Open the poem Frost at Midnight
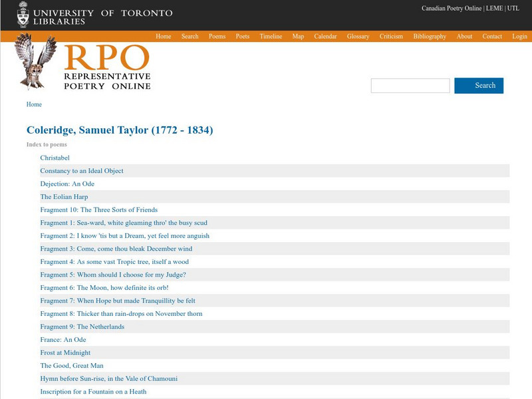 (x=65, y=352)
